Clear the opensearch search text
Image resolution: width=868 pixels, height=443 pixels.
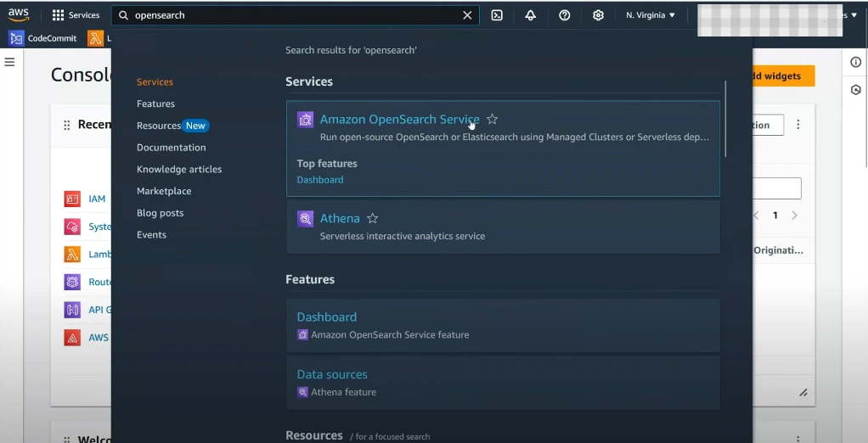tap(467, 15)
